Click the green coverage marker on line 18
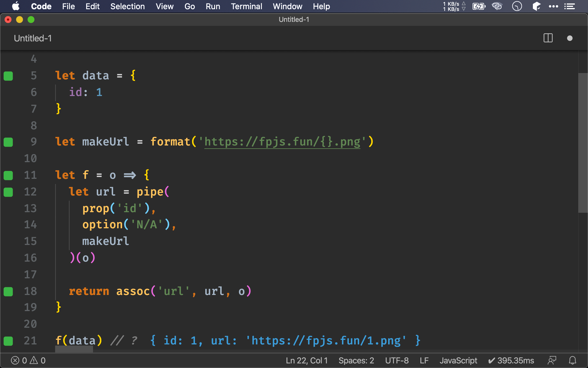 pyautogui.click(x=8, y=292)
